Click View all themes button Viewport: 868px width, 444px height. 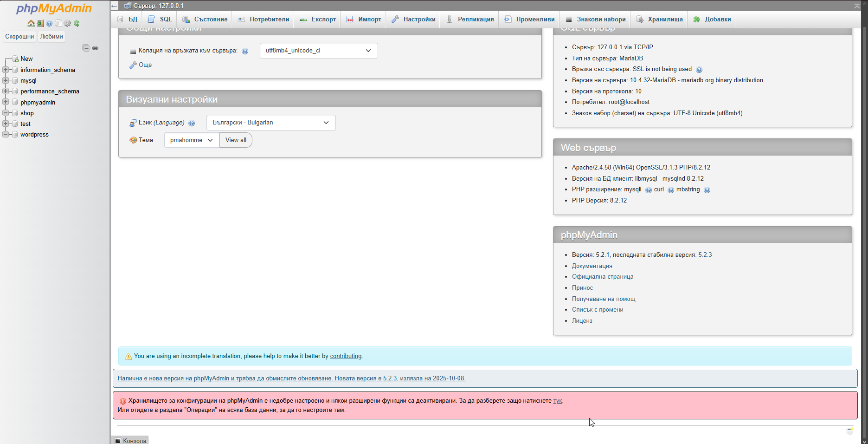(236, 140)
